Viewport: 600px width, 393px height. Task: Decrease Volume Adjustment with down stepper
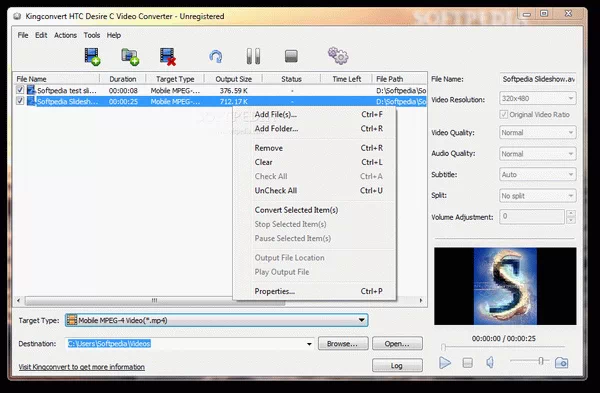[x=571, y=220]
